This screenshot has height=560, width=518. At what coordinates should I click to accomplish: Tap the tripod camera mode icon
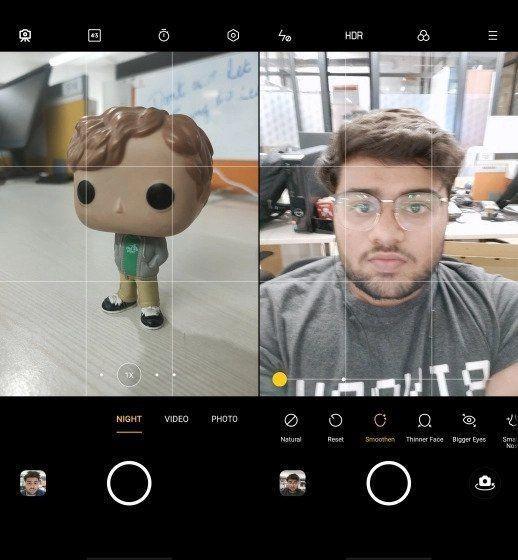[x=25, y=35]
